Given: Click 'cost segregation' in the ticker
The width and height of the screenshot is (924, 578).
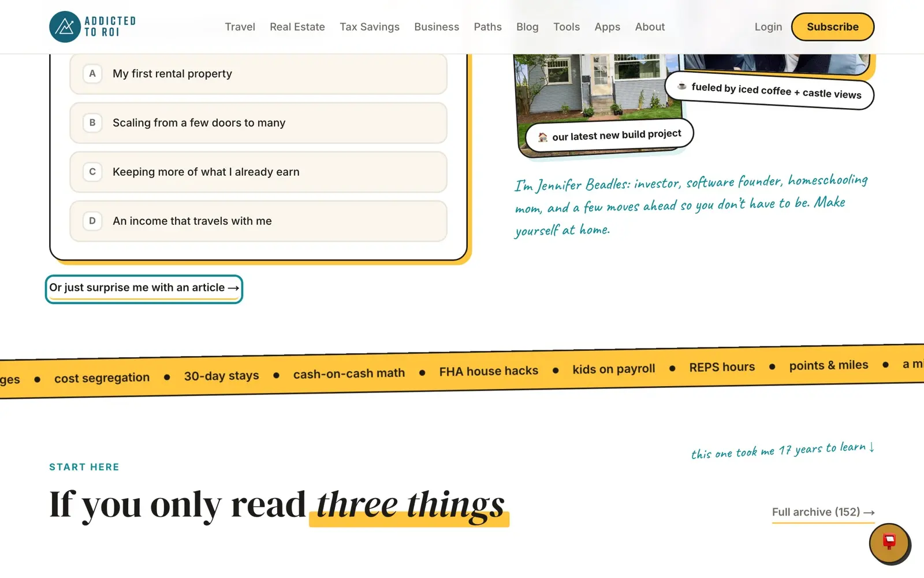Looking at the screenshot, I should 102,378.
